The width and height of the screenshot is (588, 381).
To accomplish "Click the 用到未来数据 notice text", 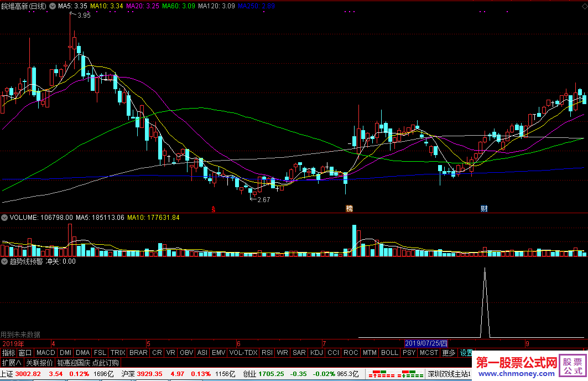I will 20,334.
